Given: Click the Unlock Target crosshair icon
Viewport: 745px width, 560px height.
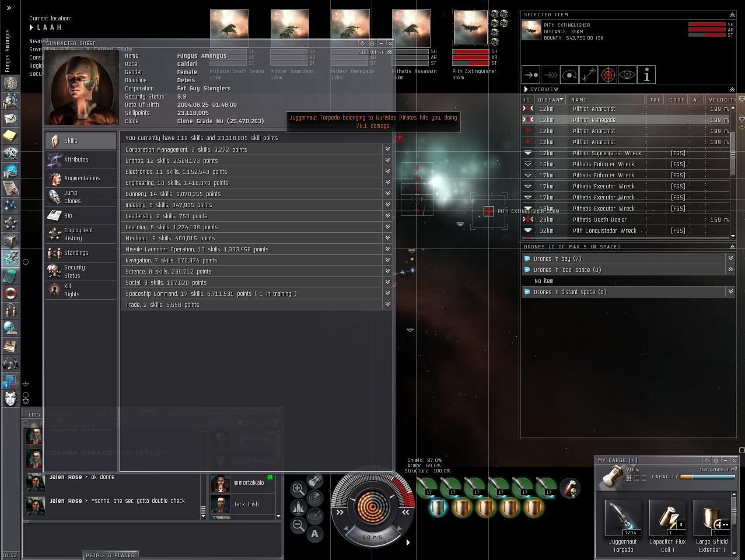Looking at the screenshot, I should coord(608,75).
